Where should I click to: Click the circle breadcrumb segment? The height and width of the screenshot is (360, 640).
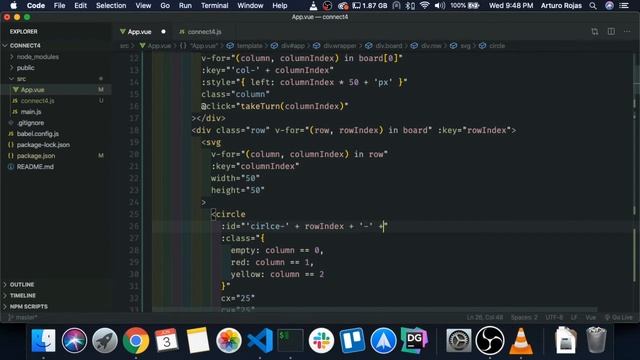point(497,46)
